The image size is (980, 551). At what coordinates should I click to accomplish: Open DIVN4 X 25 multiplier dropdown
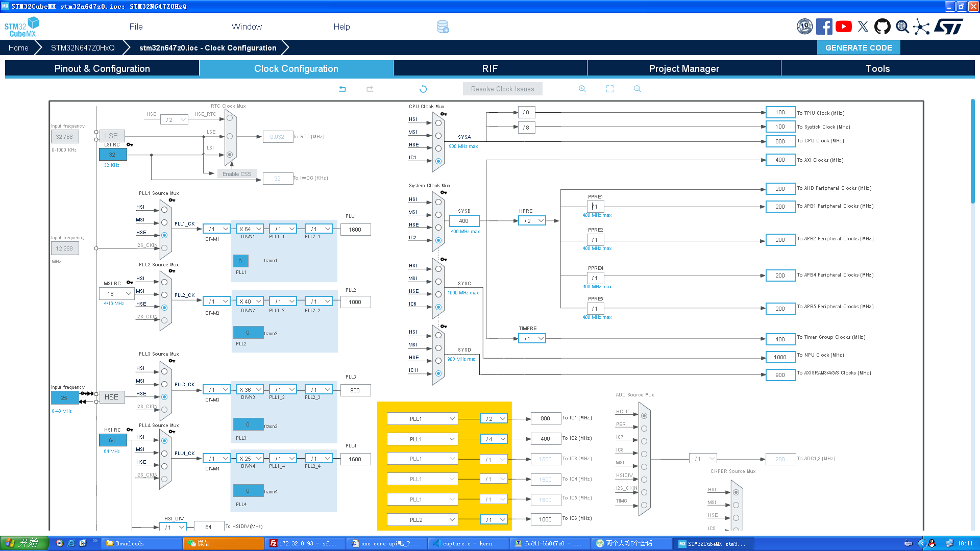[250, 459]
